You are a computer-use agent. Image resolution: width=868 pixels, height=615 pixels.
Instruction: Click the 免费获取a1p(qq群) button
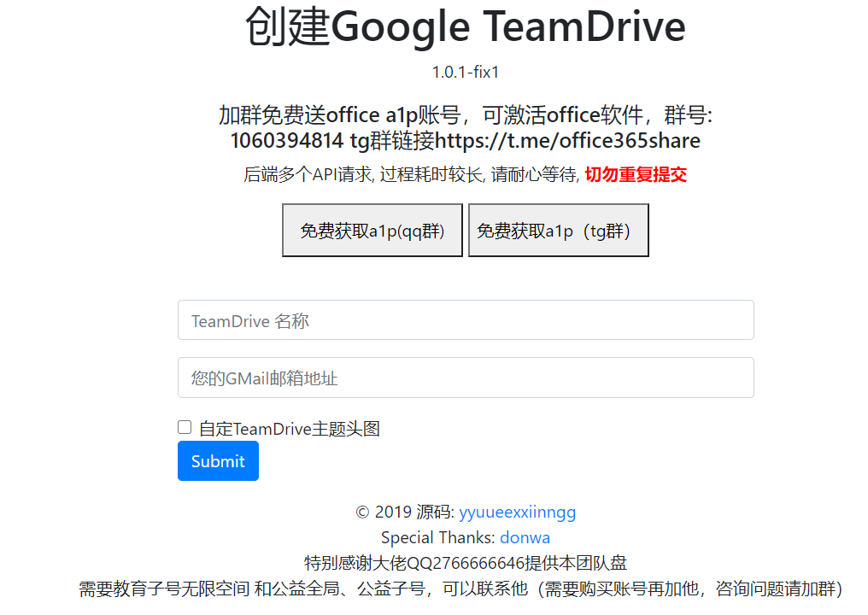coord(372,231)
